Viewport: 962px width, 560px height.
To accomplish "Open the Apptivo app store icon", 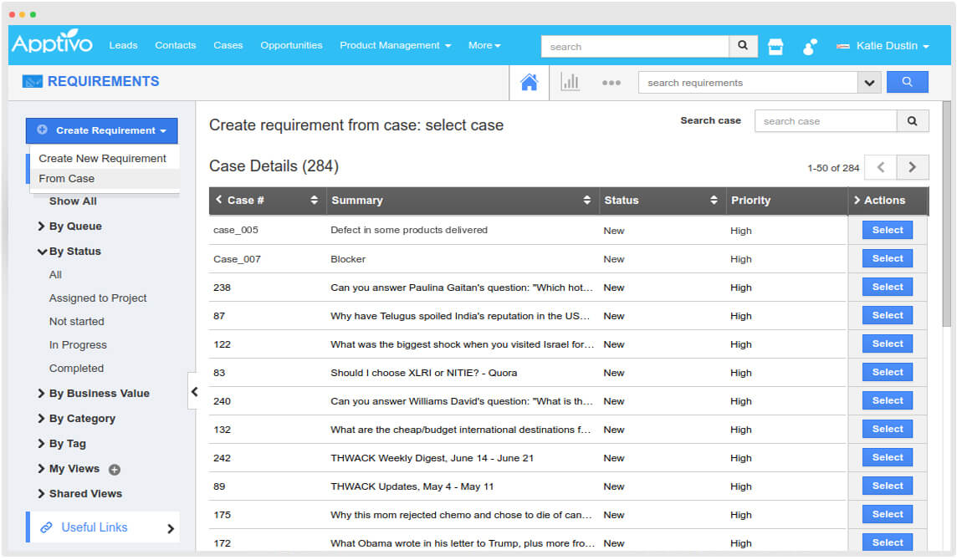I will (x=775, y=46).
